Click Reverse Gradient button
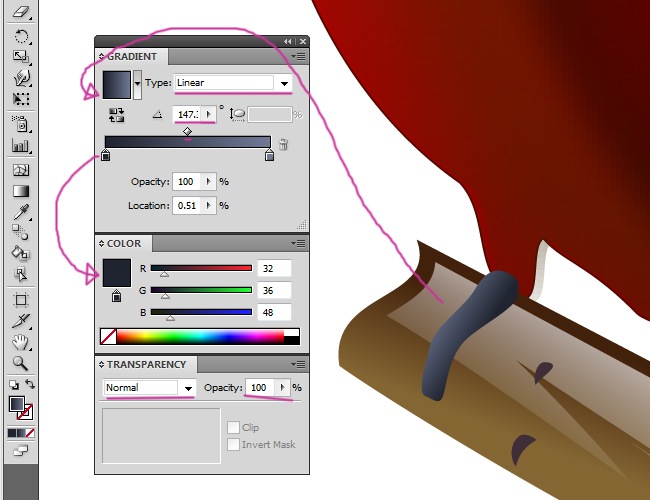 pyautogui.click(x=116, y=115)
